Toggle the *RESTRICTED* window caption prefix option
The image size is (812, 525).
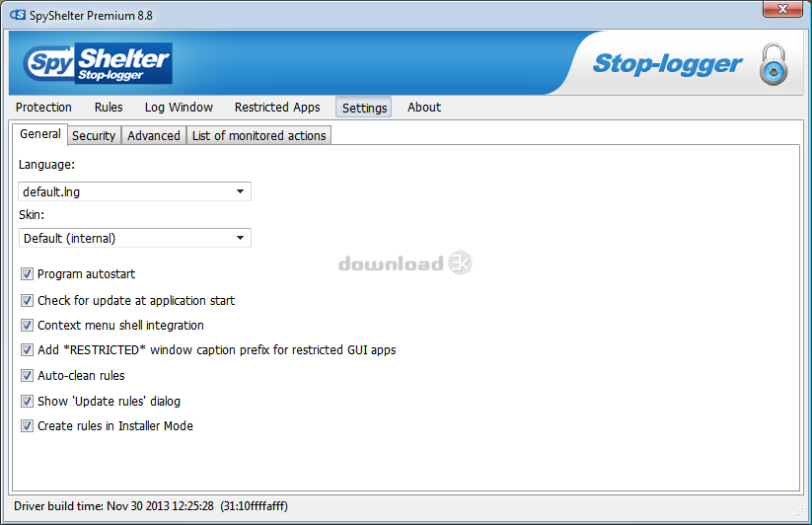pos(27,350)
